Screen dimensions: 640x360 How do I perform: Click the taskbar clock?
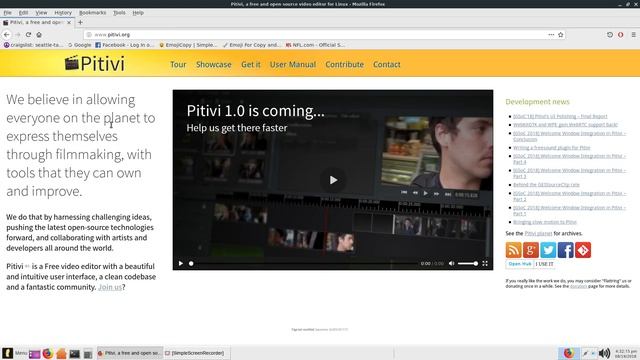point(626,353)
